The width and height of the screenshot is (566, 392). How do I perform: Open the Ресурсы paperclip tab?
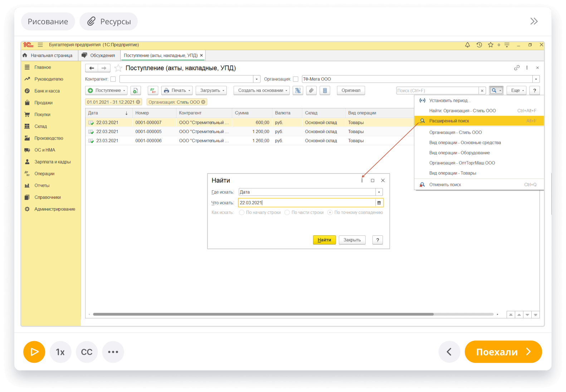click(x=108, y=21)
